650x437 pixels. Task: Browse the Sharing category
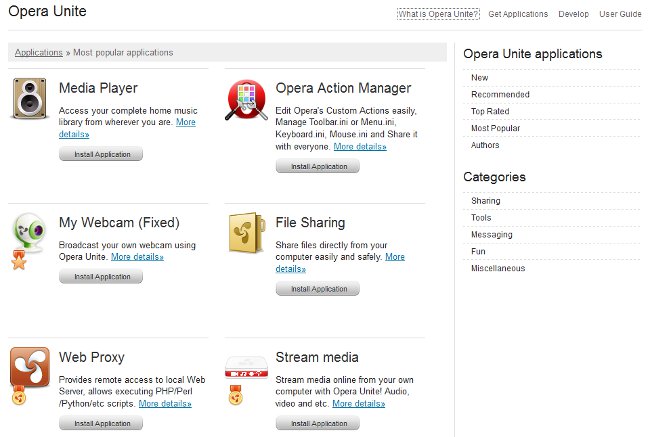[x=485, y=201]
